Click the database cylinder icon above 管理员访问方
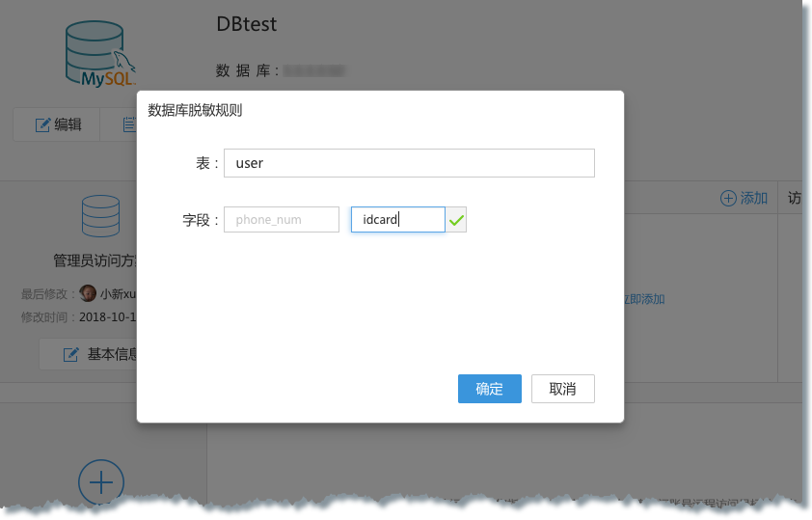This screenshot has height=520, width=812. pos(100,215)
